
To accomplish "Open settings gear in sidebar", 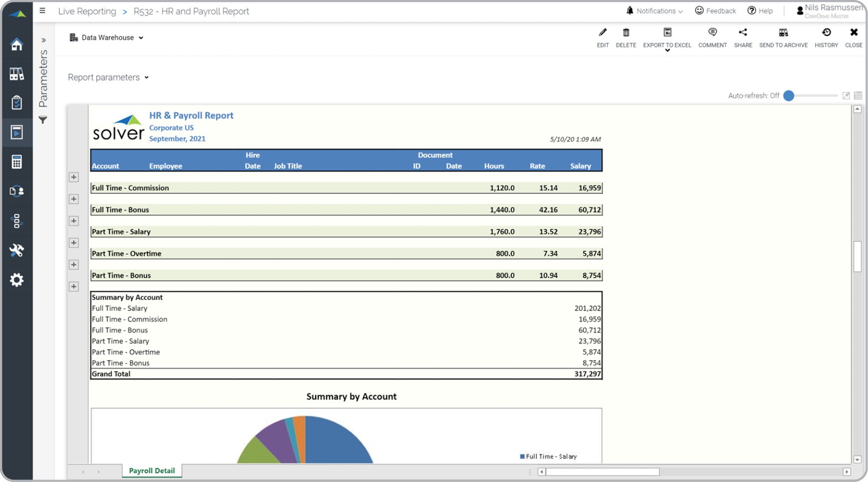I will point(16,280).
